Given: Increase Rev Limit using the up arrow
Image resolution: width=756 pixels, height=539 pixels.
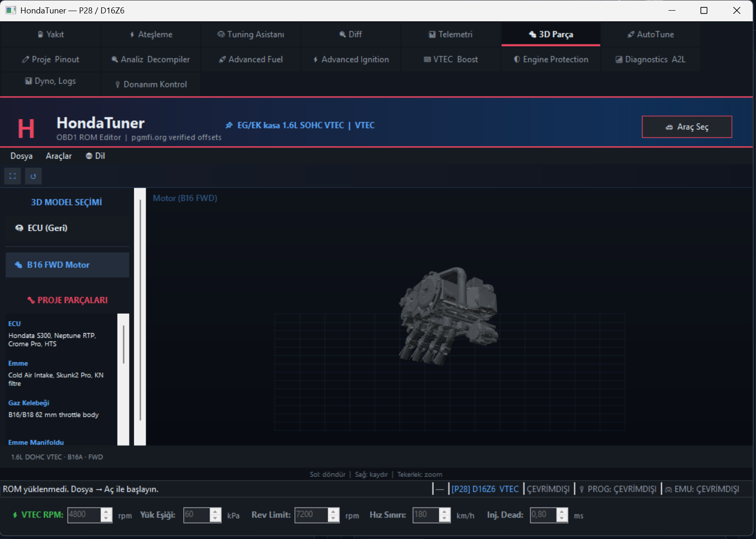Looking at the screenshot, I should tap(333, 512).
